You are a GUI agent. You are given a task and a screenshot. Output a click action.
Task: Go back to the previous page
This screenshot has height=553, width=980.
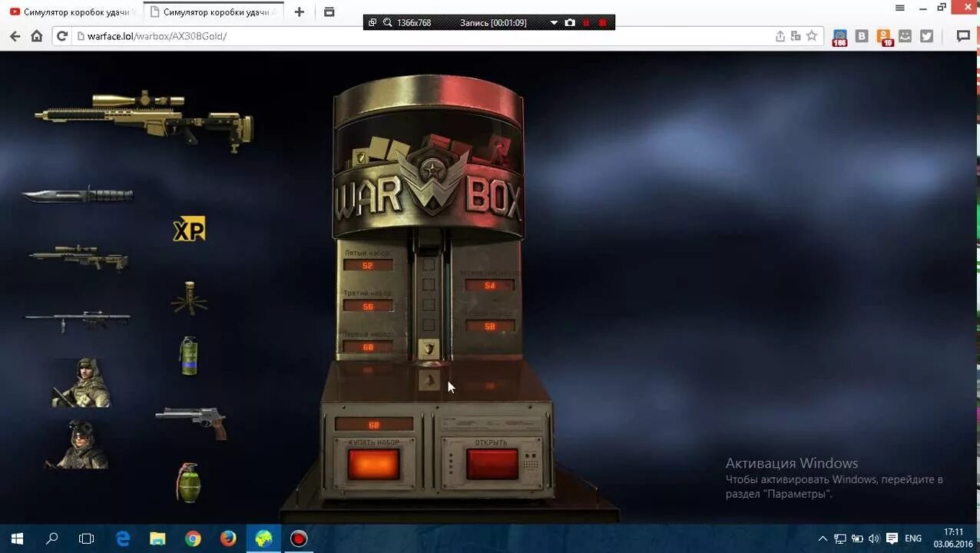(15, 36)
